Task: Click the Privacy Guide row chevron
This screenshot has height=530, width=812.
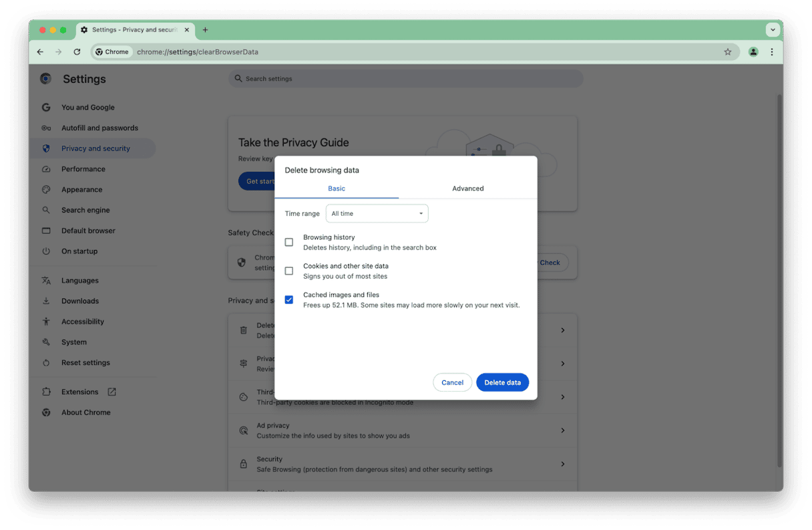Action: (563, 364)
